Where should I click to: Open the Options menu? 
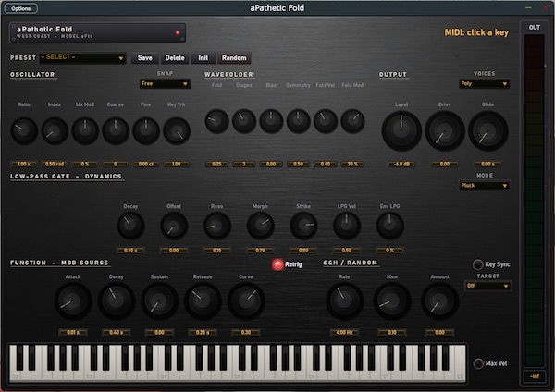point(20,8)
